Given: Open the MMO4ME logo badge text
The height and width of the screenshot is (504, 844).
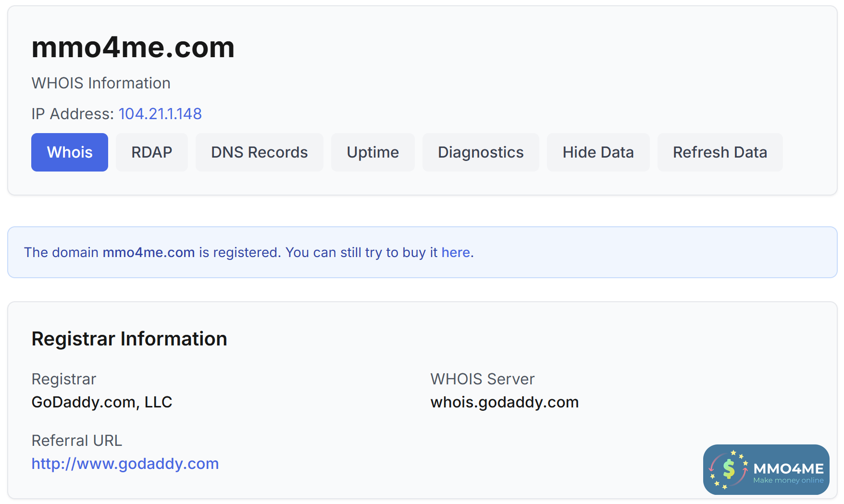Looking at the screenshot, I should pyautogui.click(x=788, y=468).
